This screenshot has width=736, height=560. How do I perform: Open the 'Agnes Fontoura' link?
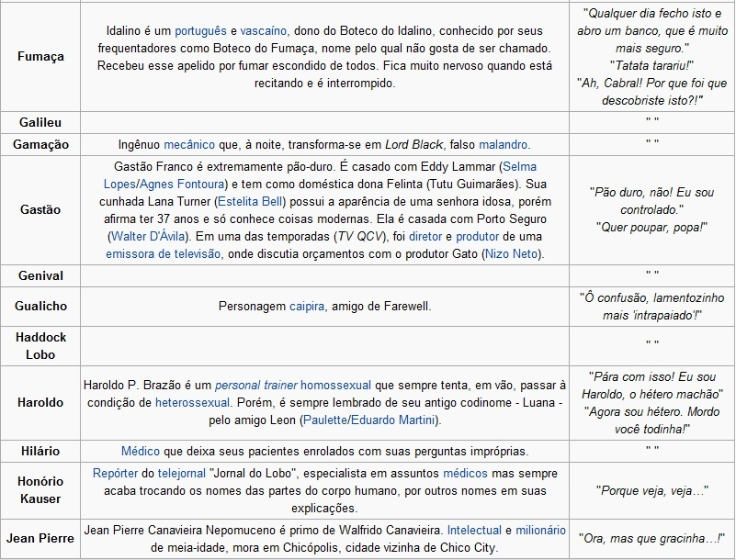[182, 184]
